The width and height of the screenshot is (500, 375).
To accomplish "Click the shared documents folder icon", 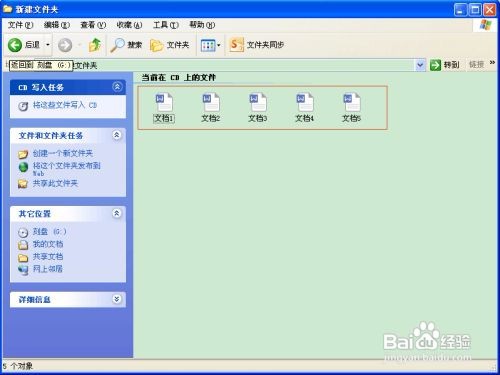I will [x=23, y=258].
